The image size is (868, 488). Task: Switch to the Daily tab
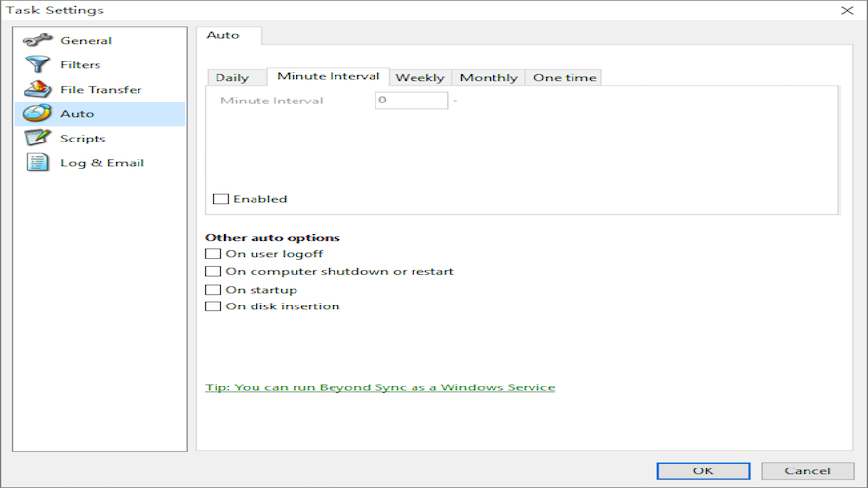pyautogui.click(x=232, y=78)
